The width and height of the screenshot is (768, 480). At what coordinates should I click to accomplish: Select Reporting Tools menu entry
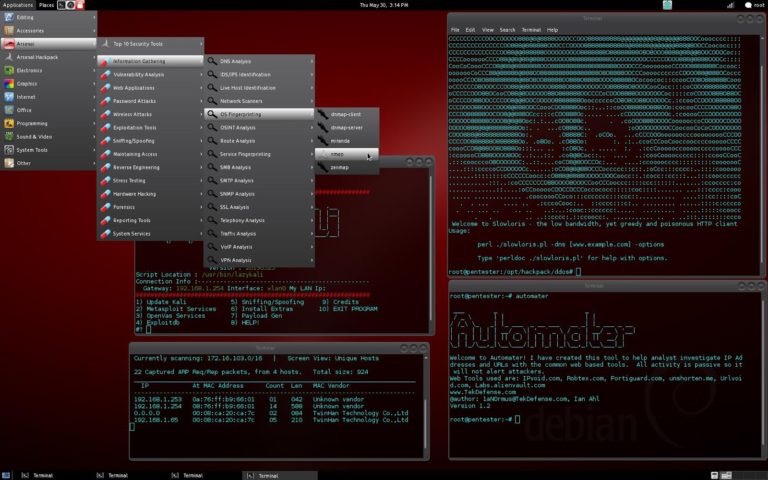click(x=150, y=220)
